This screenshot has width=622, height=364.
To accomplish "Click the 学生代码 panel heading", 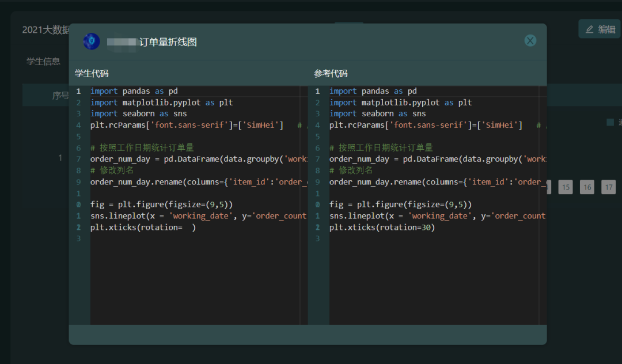I will coord(92,73).
